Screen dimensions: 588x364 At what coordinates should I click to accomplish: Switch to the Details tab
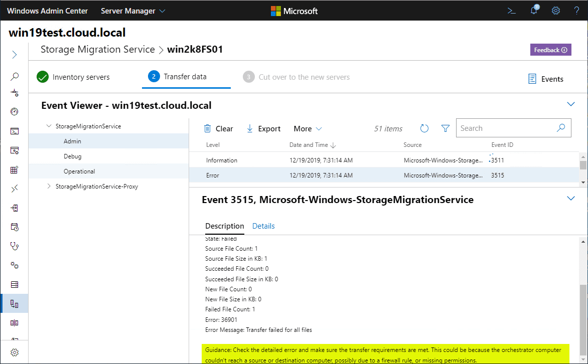pos(263,226)
